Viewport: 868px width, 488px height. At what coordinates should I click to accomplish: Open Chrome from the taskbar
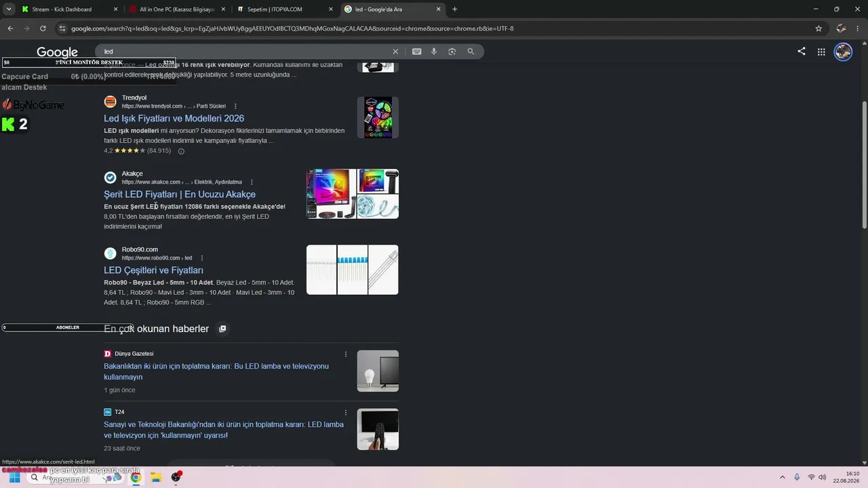click(x=136, y=477)
